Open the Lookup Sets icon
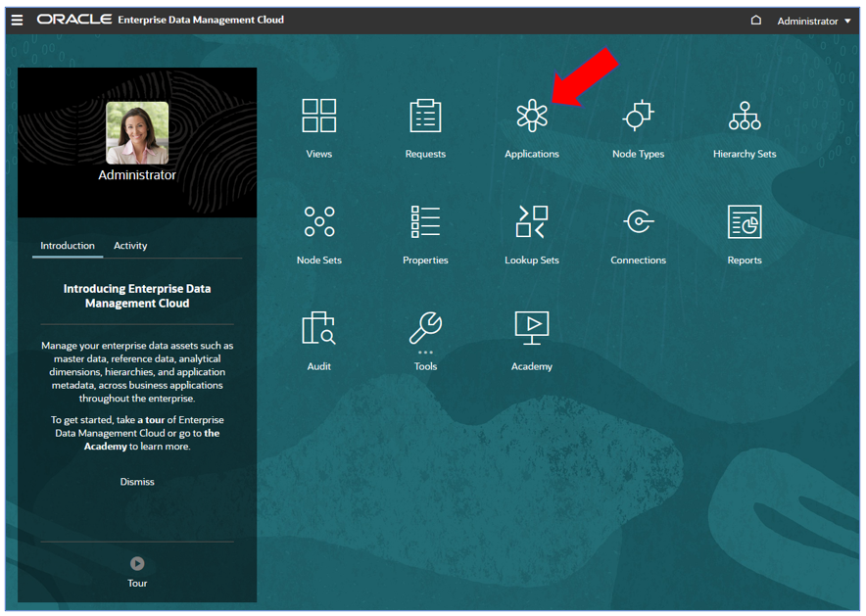Screen dimensions: 866x616 click(x=532, y=221)
